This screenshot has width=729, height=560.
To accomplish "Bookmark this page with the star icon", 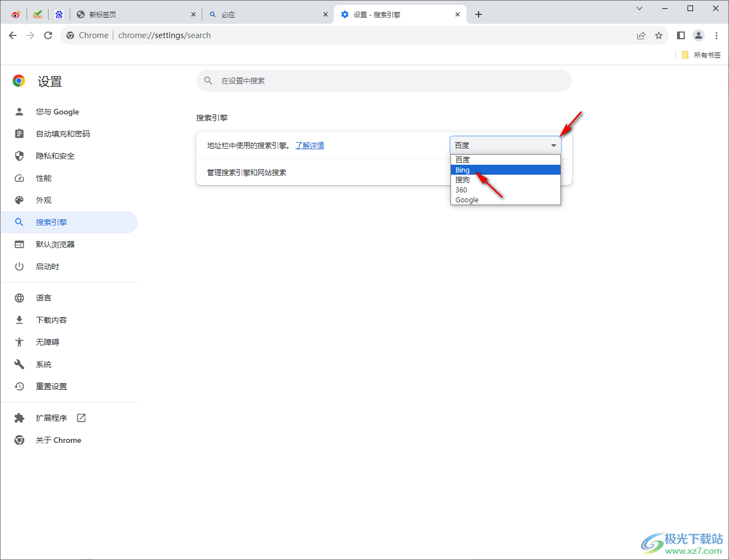I will tap(659, 35).
